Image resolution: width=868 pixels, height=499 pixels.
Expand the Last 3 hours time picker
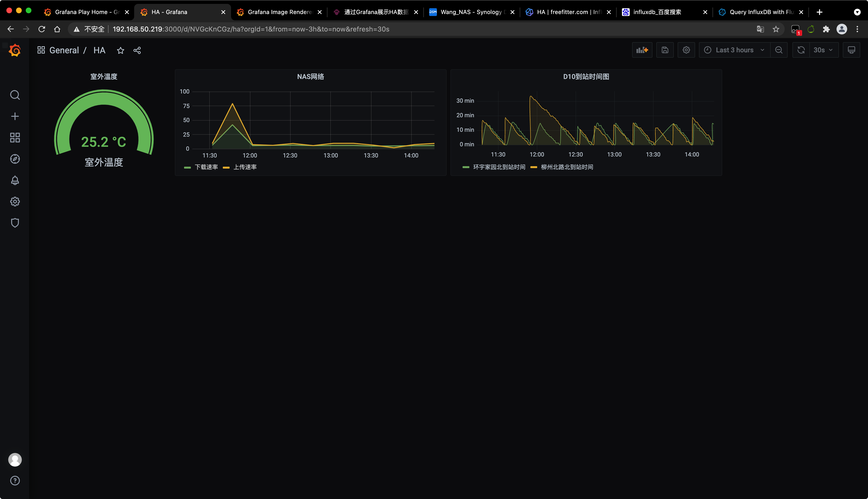click(734, 50)
